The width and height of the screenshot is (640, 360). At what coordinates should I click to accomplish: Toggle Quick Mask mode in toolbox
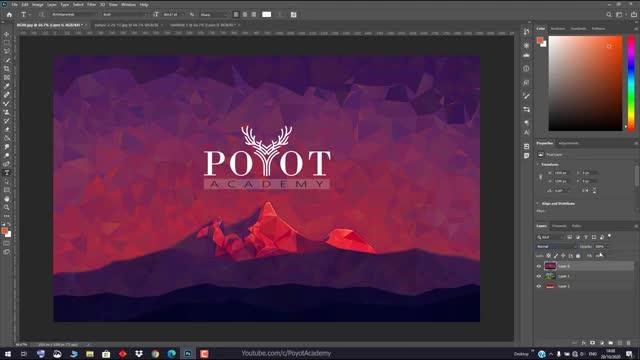click(7, 244)
